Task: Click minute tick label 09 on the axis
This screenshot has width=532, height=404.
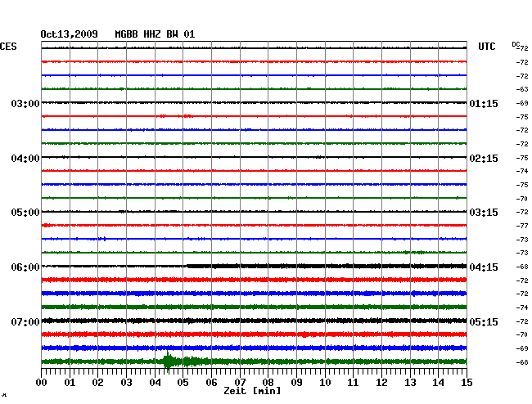Action: (x=296, y=382)
